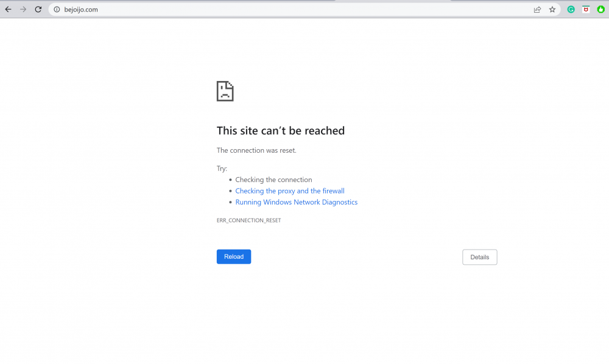Refresh the page with the reload icon

38,9
